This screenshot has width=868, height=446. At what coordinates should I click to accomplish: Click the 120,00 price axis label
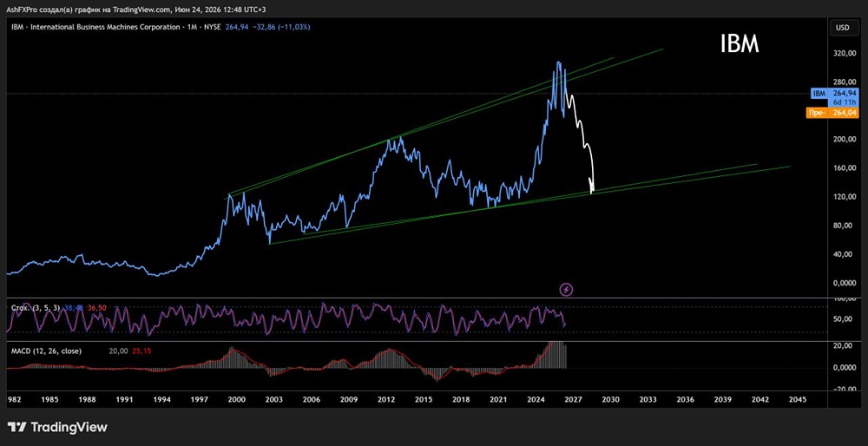click(x=845, y=196)
